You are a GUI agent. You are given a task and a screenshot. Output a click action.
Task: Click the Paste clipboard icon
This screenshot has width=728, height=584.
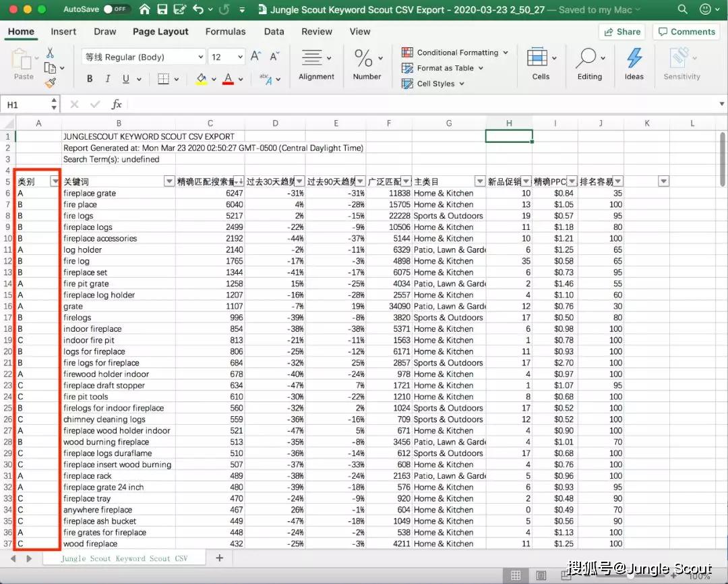coord(20,59)
